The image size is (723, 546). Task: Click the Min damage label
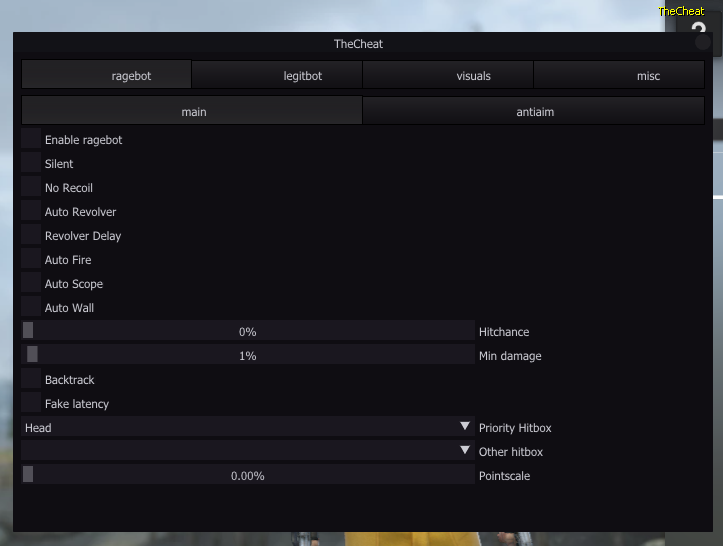pos(510,356)
